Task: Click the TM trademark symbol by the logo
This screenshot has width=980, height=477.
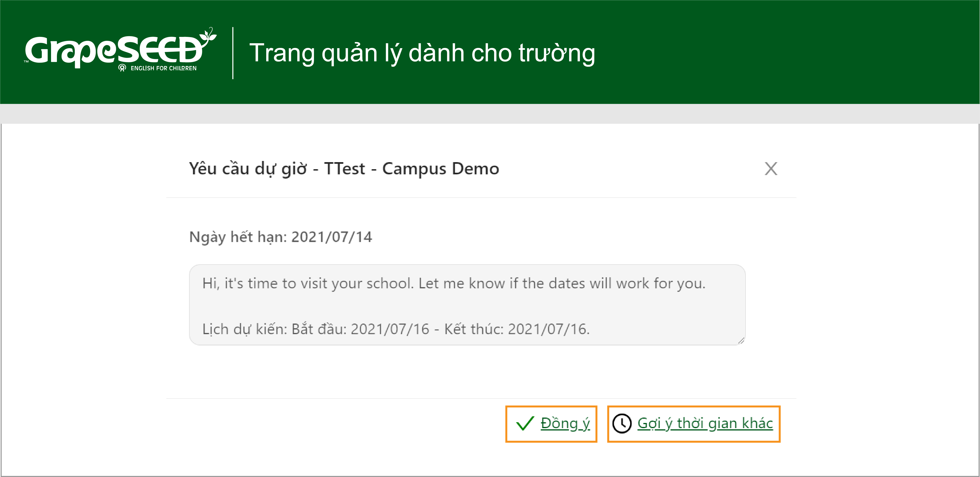Action: (26, 61)
